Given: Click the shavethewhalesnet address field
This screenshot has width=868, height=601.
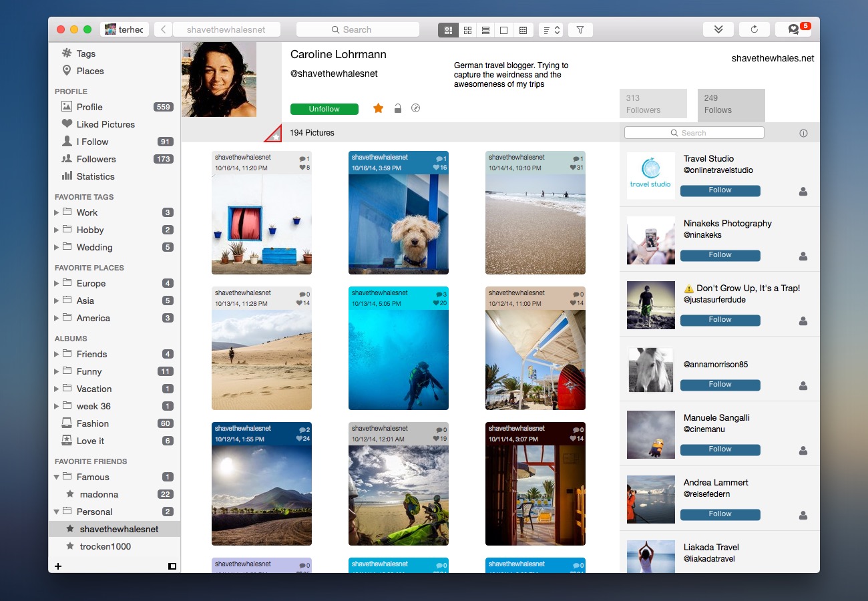Looking at the screenshot, I should (226, 29).
